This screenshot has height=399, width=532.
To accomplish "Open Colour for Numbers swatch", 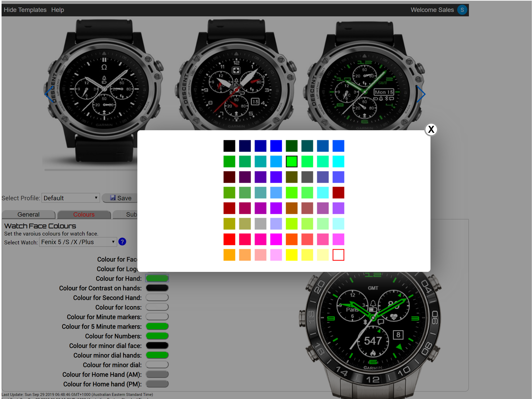I will click(x=157, y=336).
